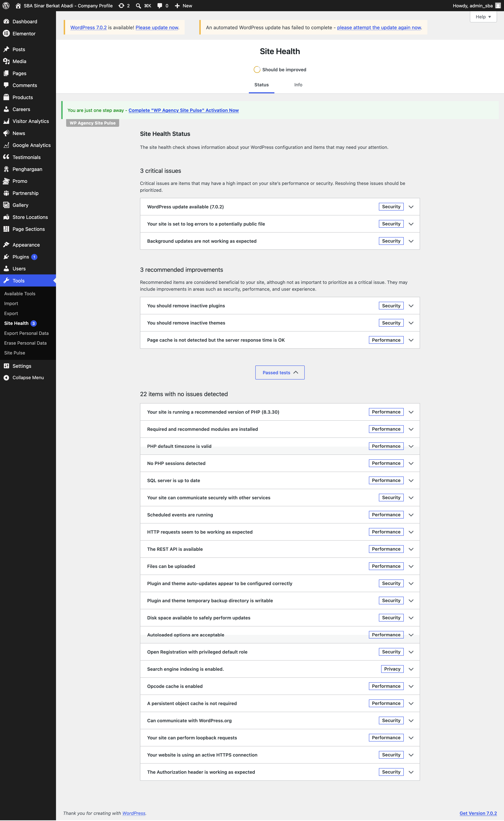
Task: Open the Import submenu item
Action: click(11, 304)
